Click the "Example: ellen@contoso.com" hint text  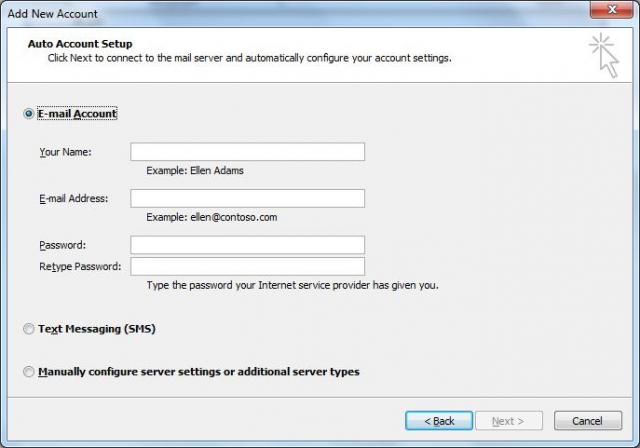pyautogui.click(x=211, y=217)
